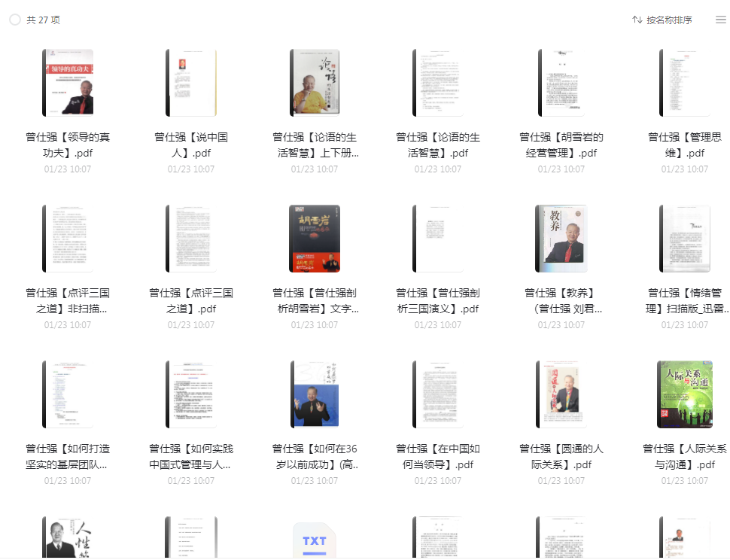Open the 按名称排序 sort dropdown
This screenshot has height=560, width=730.
pyautogui.click(x=668, y=20)
